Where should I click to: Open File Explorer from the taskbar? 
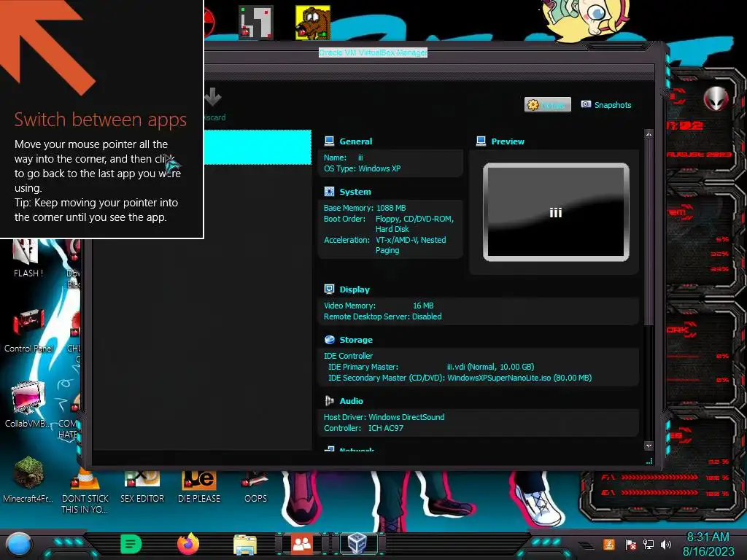245,544
